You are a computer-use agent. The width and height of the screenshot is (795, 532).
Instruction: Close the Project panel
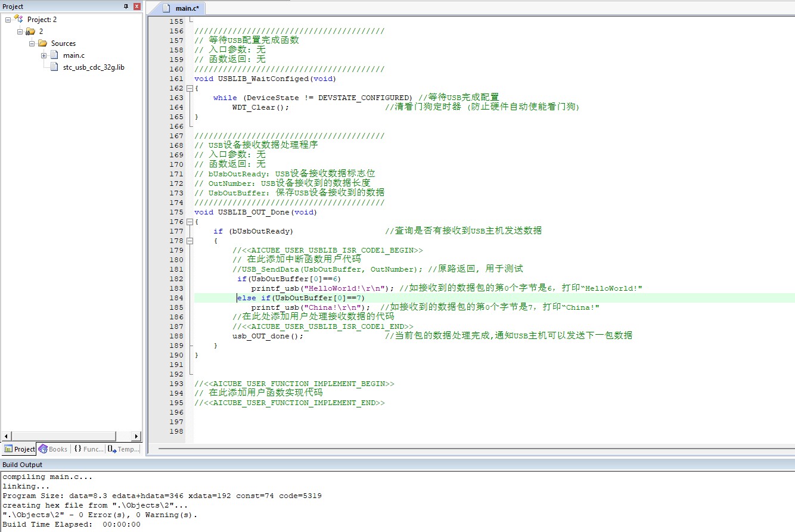click(137, 7)
